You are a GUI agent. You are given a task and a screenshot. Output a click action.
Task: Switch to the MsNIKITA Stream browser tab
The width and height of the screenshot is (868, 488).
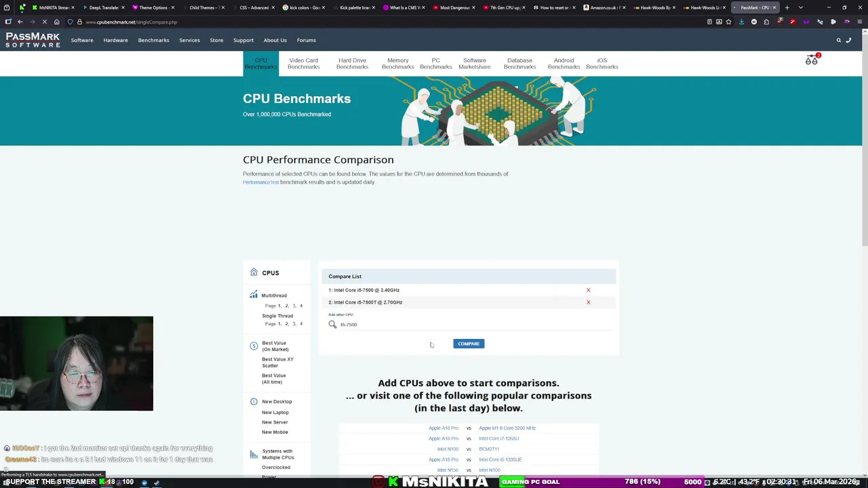[54, 7]
